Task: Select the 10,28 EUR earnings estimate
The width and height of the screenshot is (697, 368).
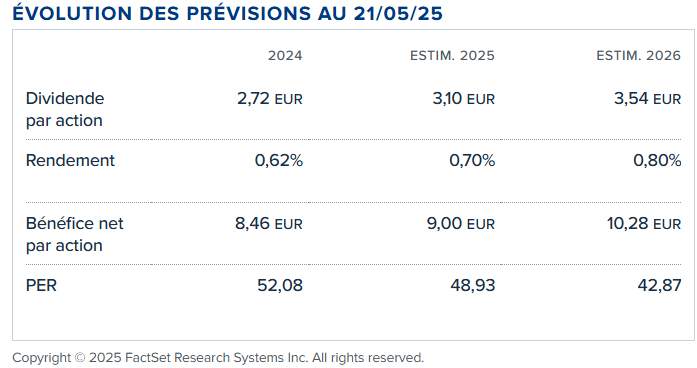Action: [x=644, y=224]
